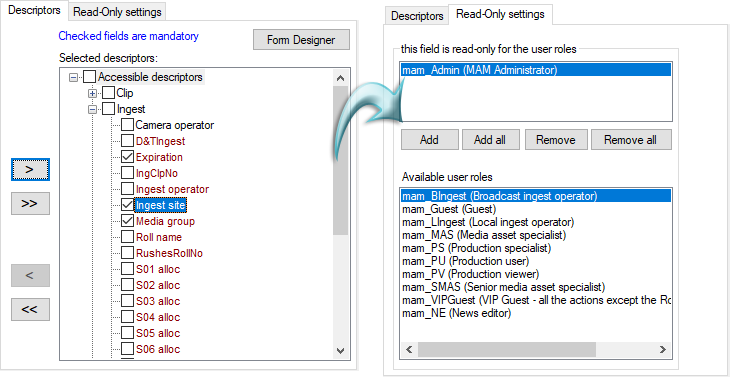Tick the S06 alloc checkbox

point(127,349)
